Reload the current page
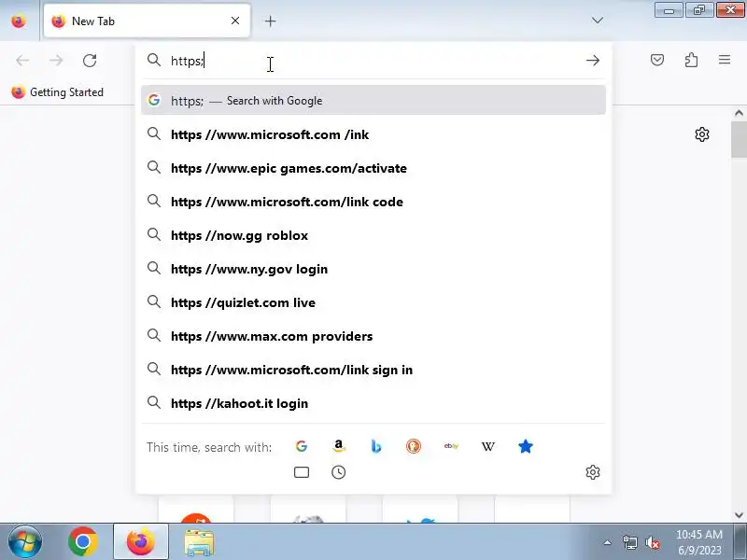 pyautogui.click(x=90, y=61)
